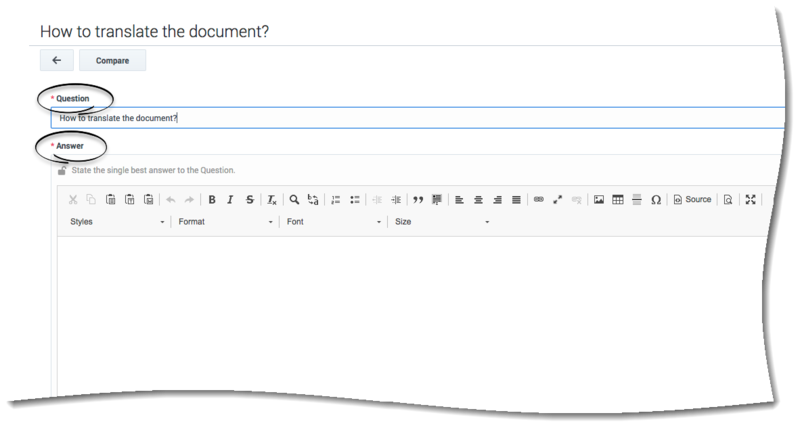Open Find with the magnifier icon
Viewport: 800px width, 428px height.
[x=294, y=199]
